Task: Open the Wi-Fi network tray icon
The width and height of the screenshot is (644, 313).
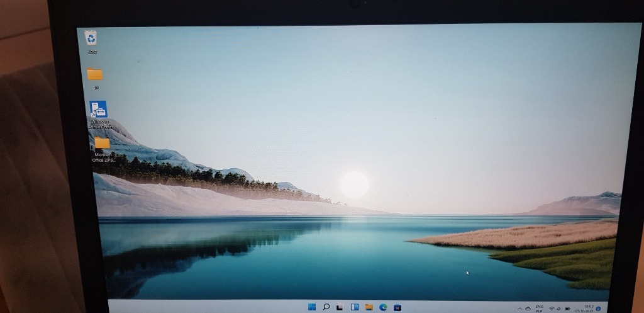Action: pyautogui.click(x=552, y=309)
